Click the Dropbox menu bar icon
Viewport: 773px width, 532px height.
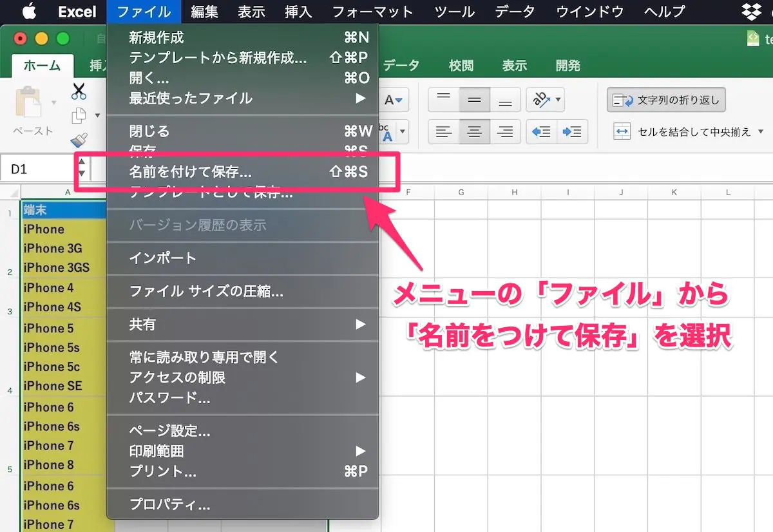pos(751,12)
